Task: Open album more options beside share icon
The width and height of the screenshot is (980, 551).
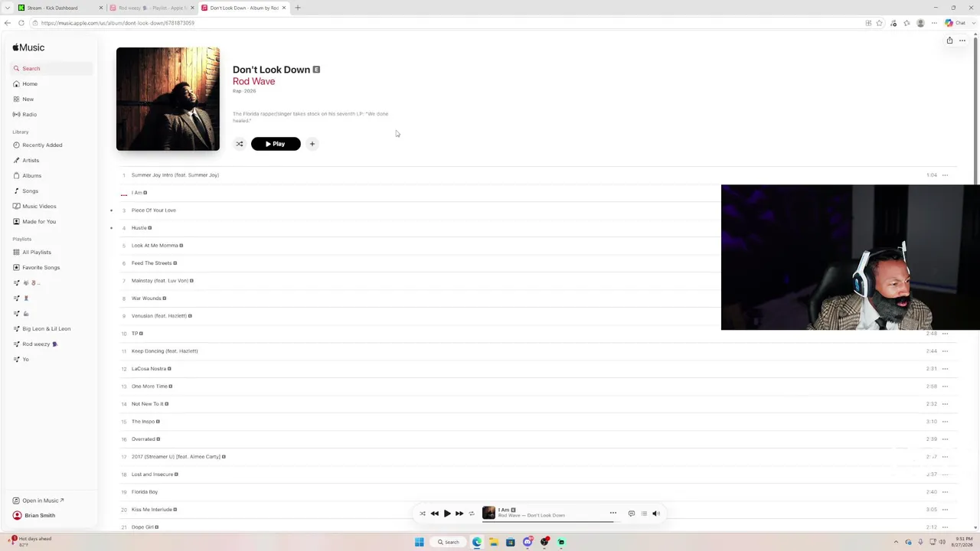Action: point(962,40)
